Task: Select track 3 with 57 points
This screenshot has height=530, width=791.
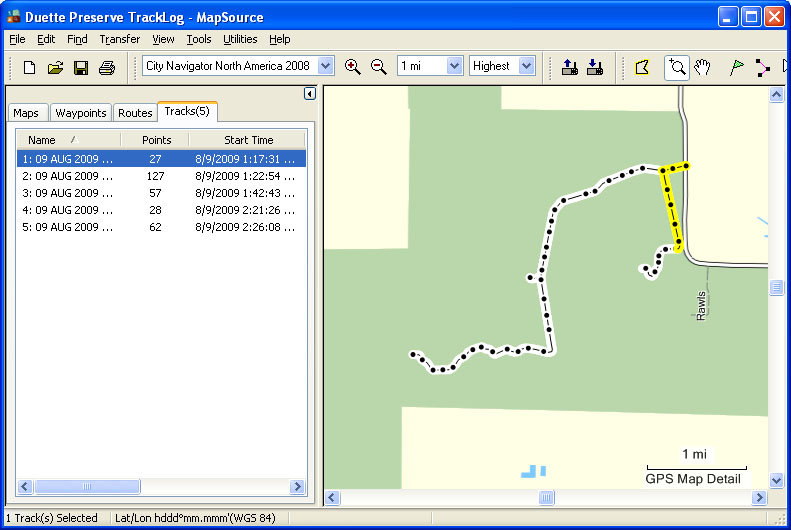Action: (161, 193)
